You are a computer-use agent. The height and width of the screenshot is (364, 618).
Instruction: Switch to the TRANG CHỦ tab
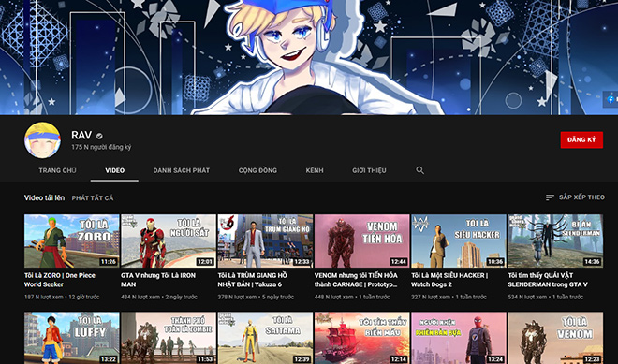click(57, 170)
